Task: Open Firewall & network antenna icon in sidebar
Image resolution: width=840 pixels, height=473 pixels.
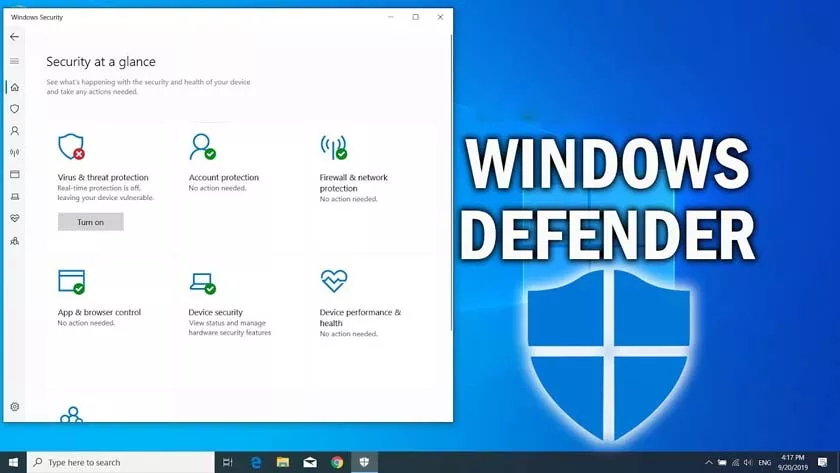Action: tap(14, 153)
